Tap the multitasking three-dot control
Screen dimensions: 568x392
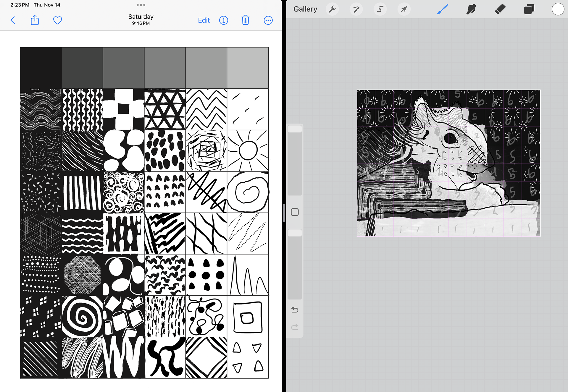pyautogui.click(x=141, y=5)
